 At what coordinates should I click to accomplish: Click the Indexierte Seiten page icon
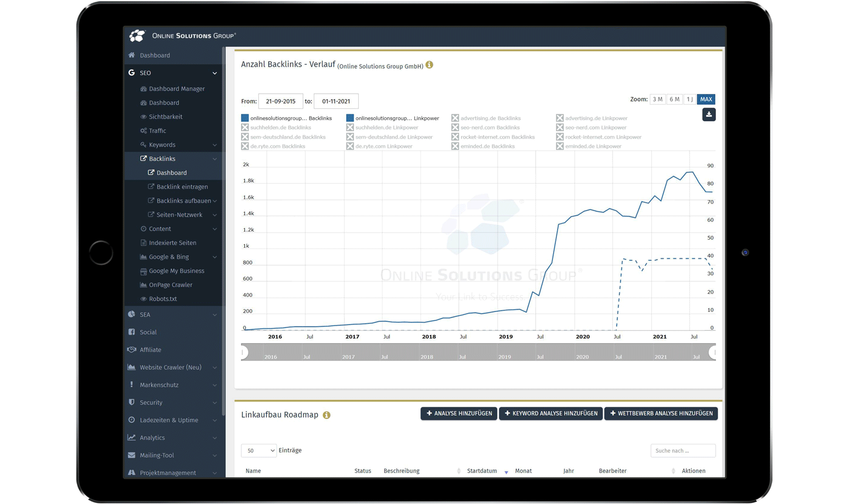pyautogui.click(x=143, y=242)
